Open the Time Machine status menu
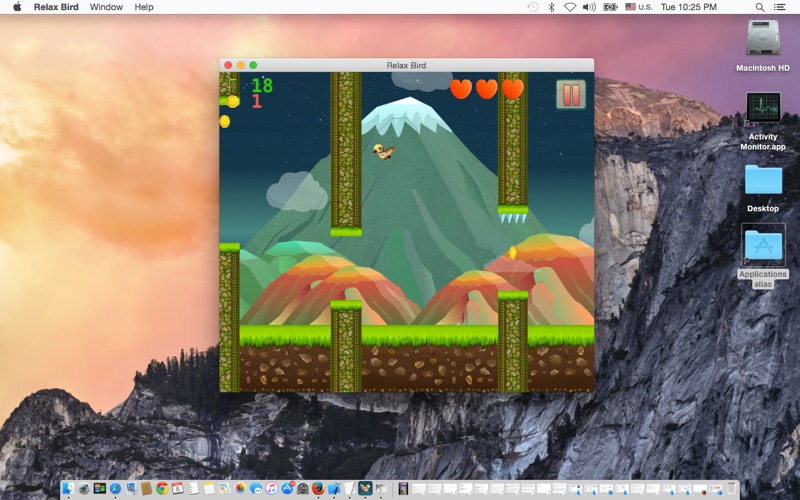800x500 pixels. tap(532, 7)
